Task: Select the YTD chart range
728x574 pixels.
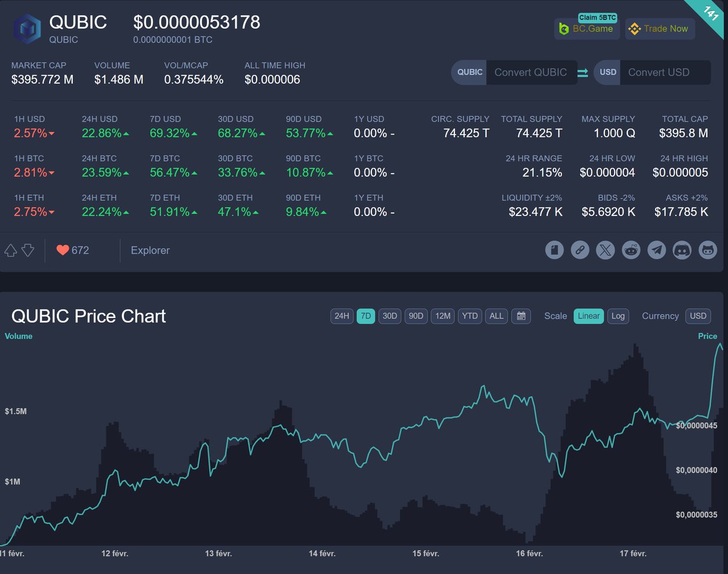Action: (x=470, y=316)
